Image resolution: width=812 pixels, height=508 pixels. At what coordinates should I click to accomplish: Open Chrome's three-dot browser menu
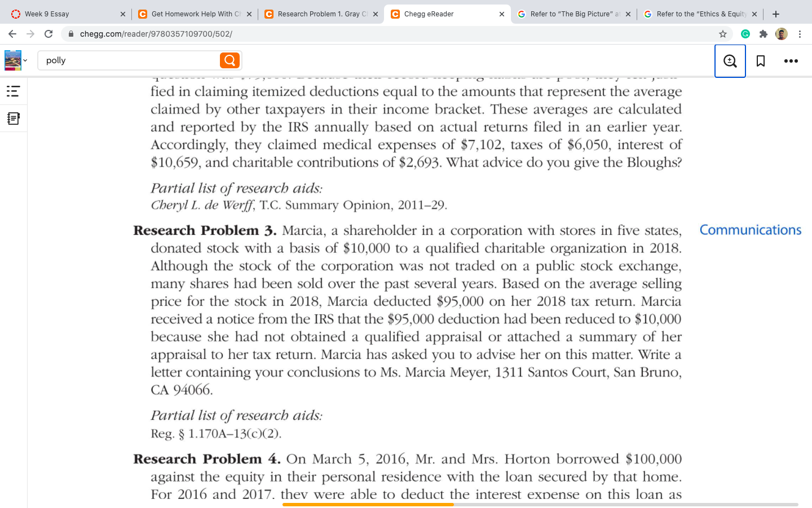800,34
